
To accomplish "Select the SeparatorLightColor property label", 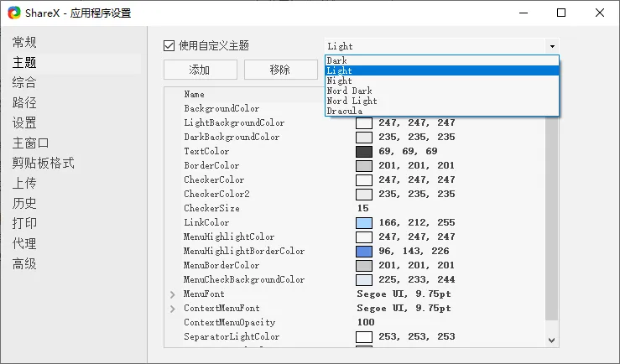I will [232, 336].
